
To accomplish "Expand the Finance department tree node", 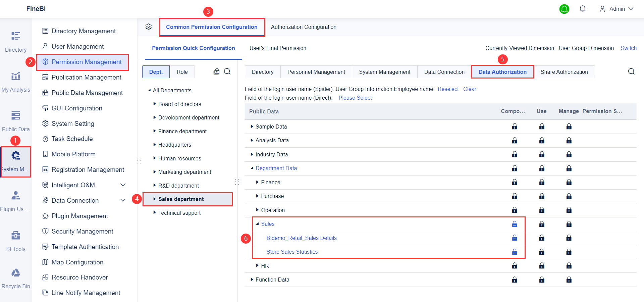I will pos(154,131).
